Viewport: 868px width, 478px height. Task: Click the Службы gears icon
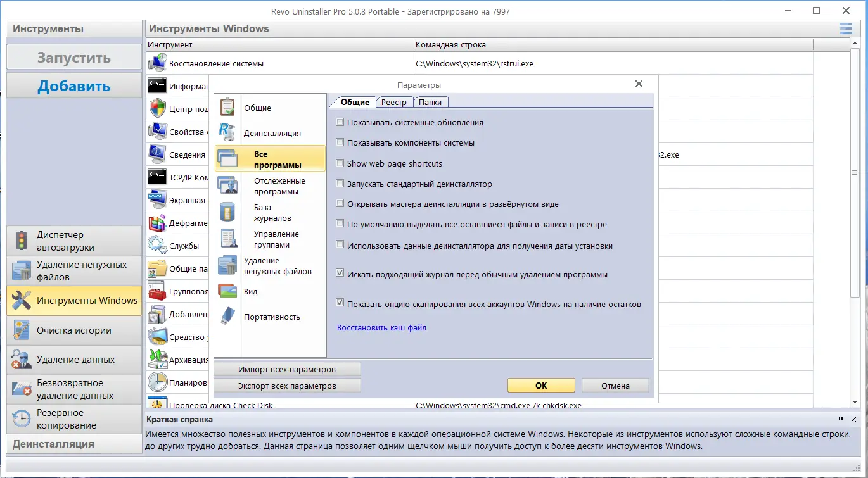(x=157, y=246)
